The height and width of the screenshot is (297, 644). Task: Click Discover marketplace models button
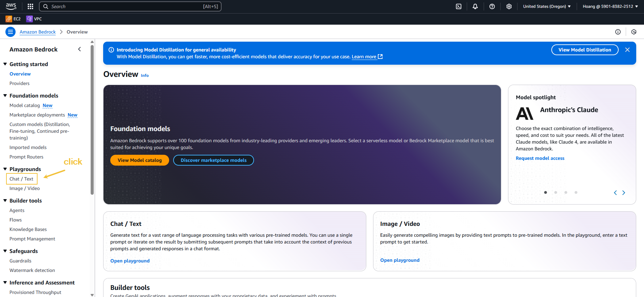(x=213, y=160)
